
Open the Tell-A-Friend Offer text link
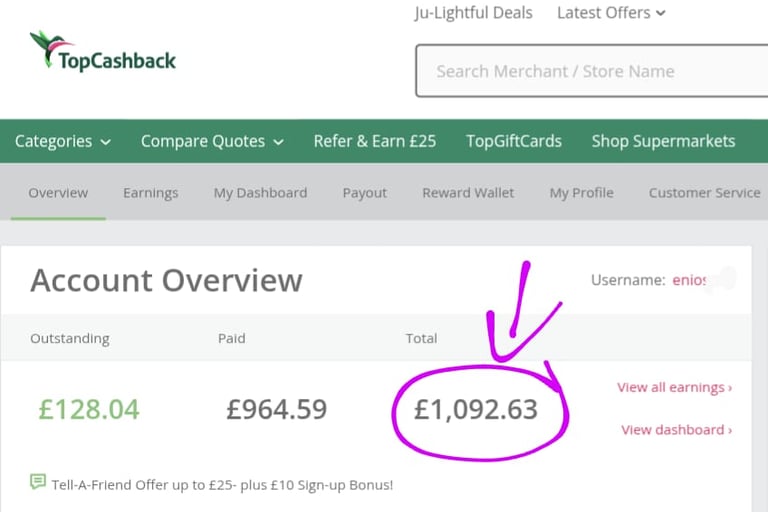click(222, 485)
